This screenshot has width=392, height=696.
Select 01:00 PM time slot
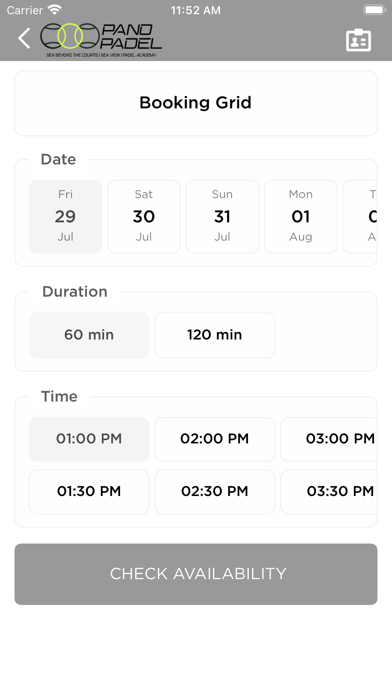click(89, 439)
